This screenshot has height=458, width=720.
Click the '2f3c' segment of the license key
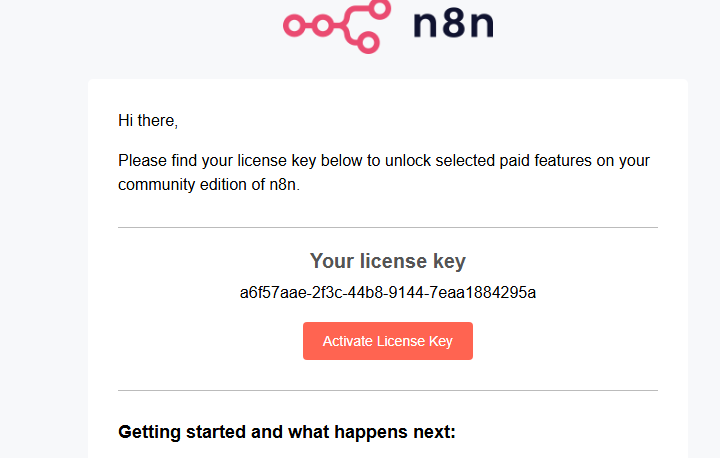click(327, 292)
